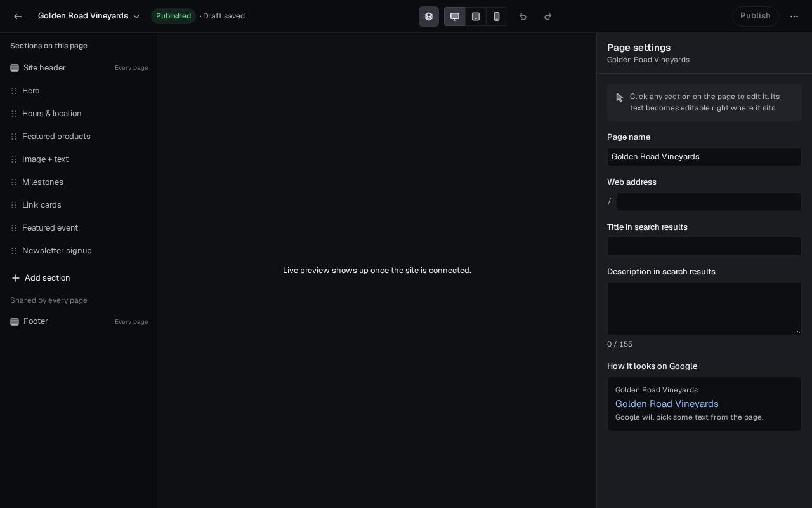Viewport: 812px width, 508px height.
Task: Open the more options ellipsis menu
Action: click(x=794, y=17)
